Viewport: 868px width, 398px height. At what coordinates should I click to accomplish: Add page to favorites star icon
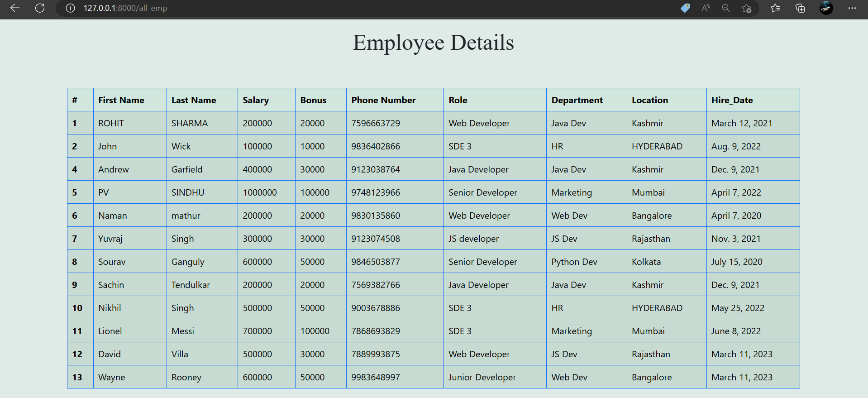tap(747, 8)
